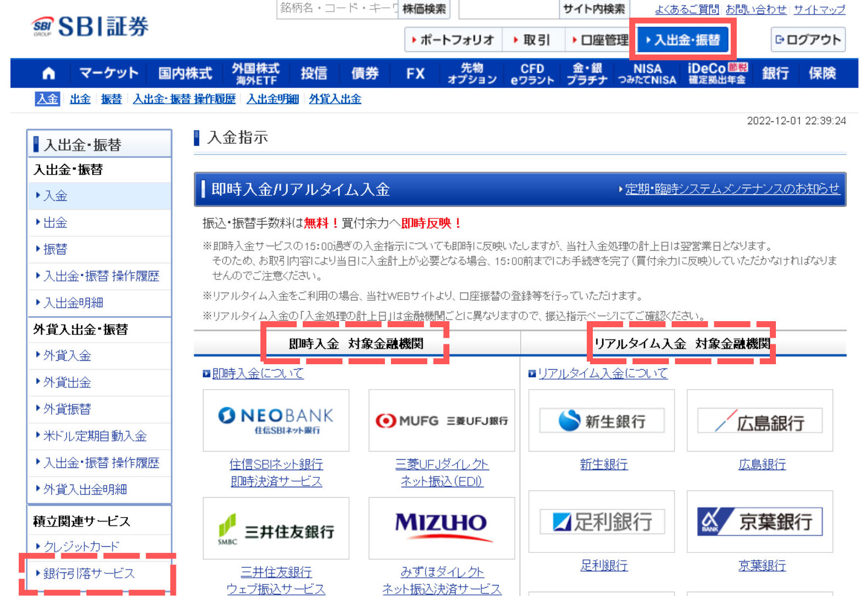The width and height of the screenshot is (868, 596).
Task: Open 銀行引落サービス in the sidebar
Action: [x=99, y=574]
